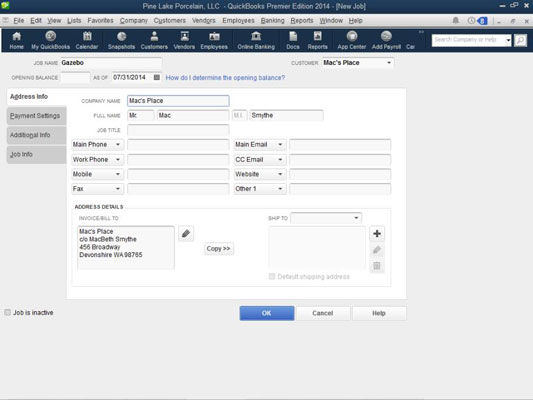Open the Vendors menu
The width and height of the screenshot is (533, 400).
pyautogui.click(x=204, y=20)
